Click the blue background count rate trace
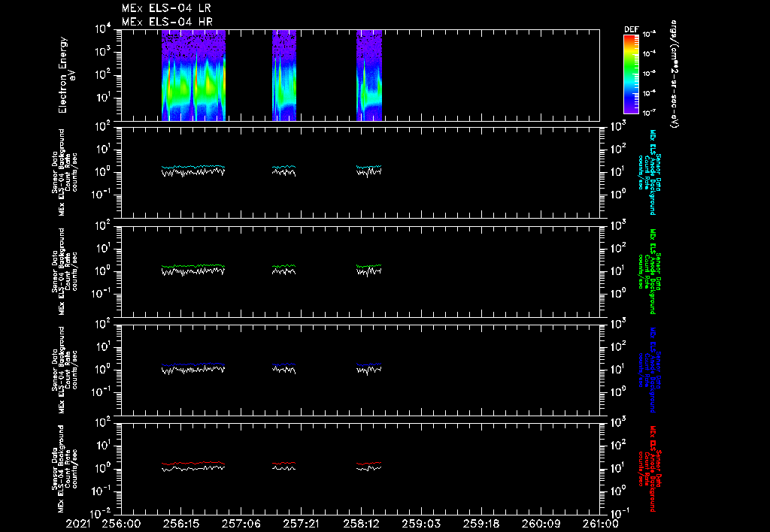The height and width of the screenshot is (532, 770). (193, 364)
